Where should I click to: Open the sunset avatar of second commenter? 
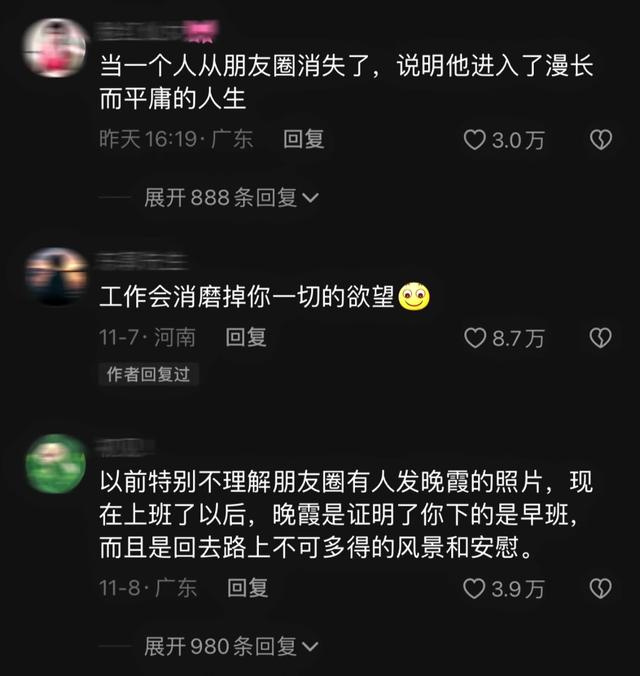coord(56,276)
